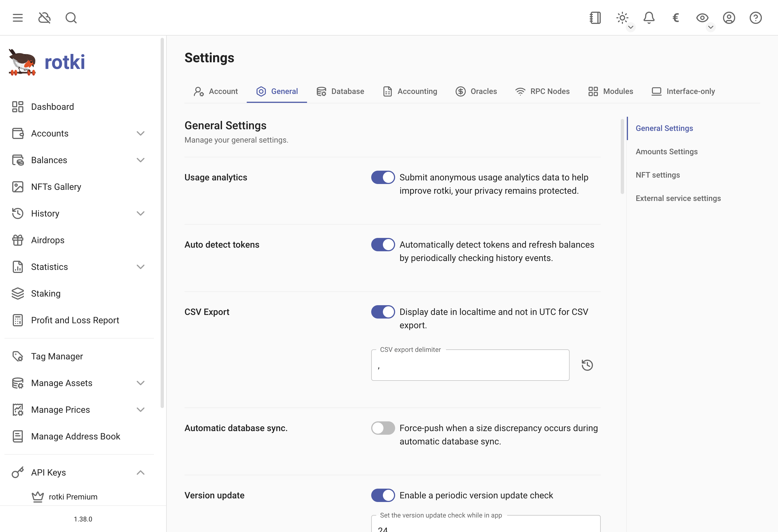
Task: Open the notes notebook icon
Action: click(595, 18)
